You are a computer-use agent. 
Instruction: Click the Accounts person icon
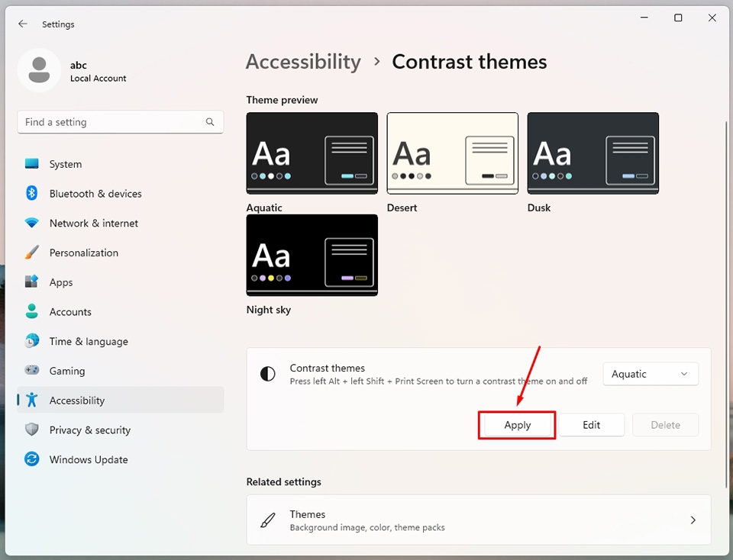click(32, 311)
